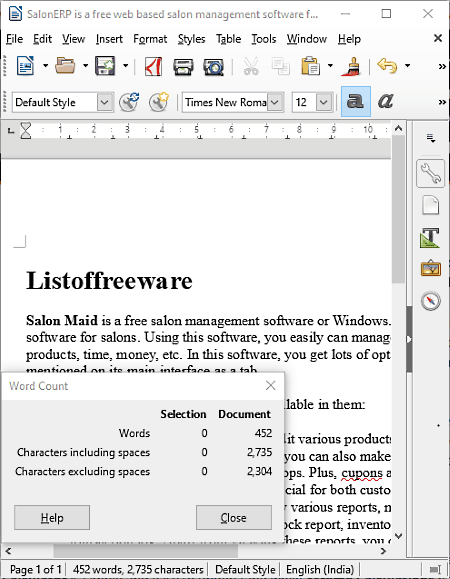This screenshot has height=579, width=450.
Task: Click the Print icon
Action: coord(183,66)
